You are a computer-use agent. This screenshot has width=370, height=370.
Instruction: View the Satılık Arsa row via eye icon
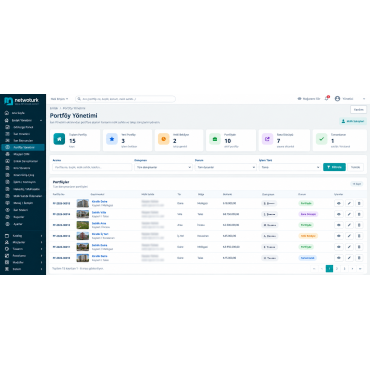pyautogui.click(x=339, y=225)
